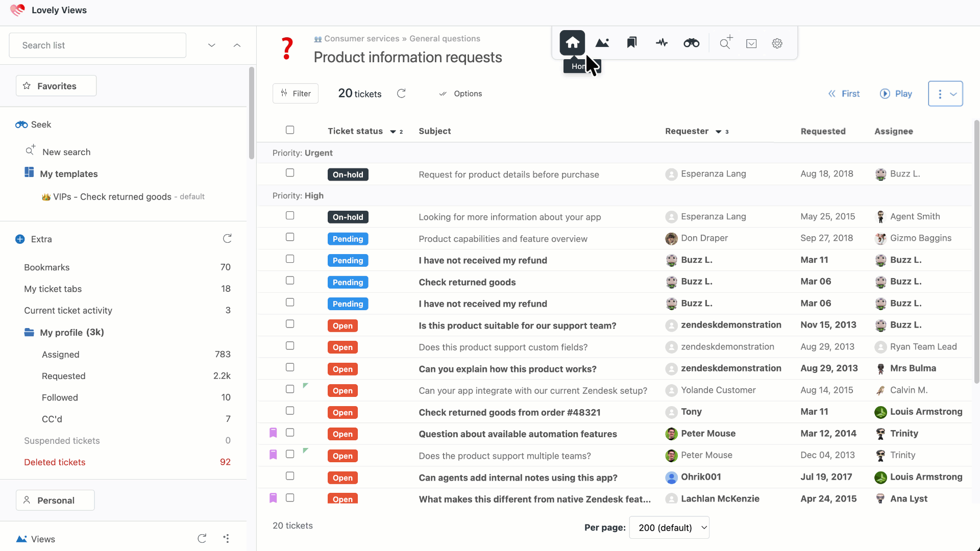The image size is (980, 551).
Task: Select the checkbox for Tony's ticket row
Action: tap(290, 411)
